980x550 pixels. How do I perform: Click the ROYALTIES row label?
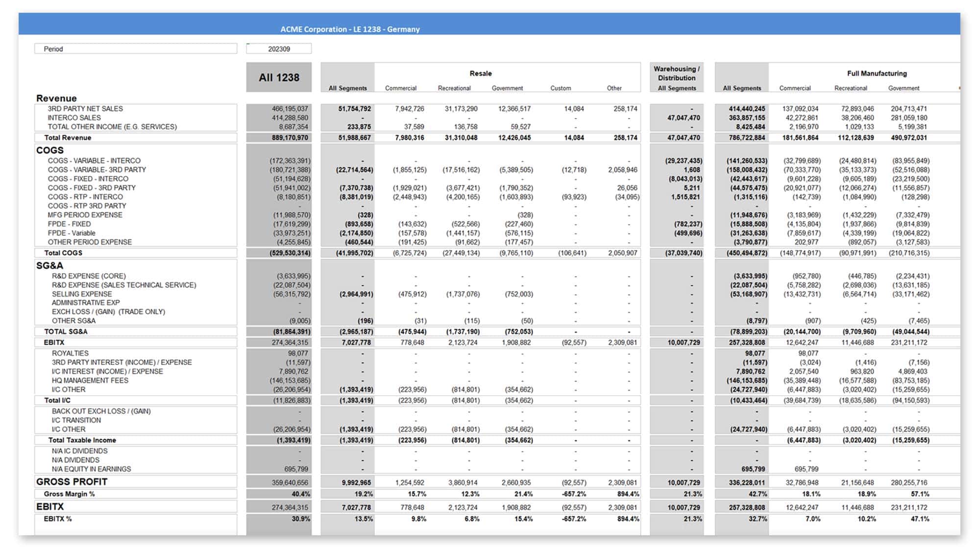[70, 353]
